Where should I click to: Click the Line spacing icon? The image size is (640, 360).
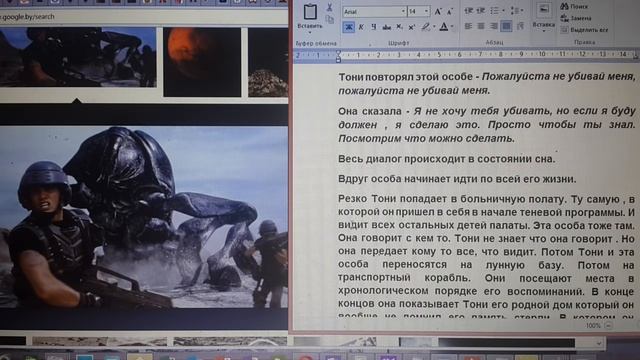(x=514, y=11)
